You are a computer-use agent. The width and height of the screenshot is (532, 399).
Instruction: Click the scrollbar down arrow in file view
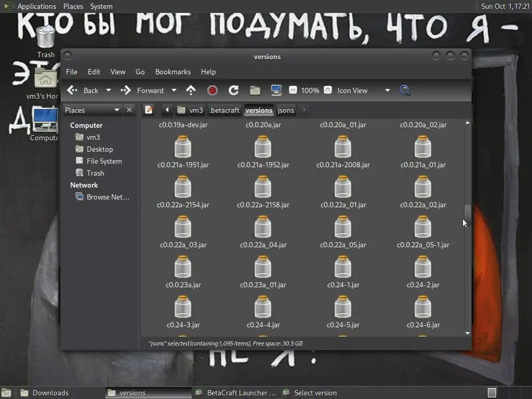pyautogui.click(x=468, y=333)
